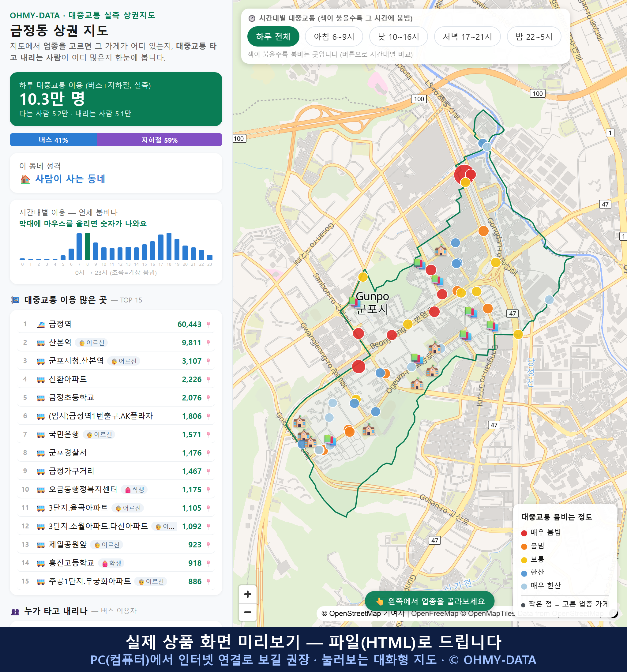The height and width of the screenshot is (672, 627).
Task: Click the yellow 보통 legend dot
Action: click(524, 560)
